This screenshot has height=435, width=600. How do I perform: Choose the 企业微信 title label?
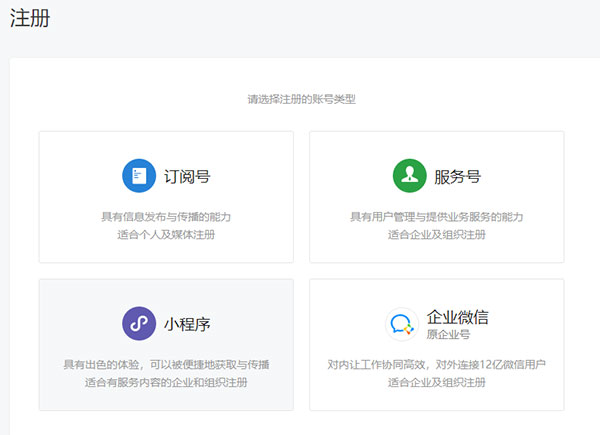click(457, 316)
